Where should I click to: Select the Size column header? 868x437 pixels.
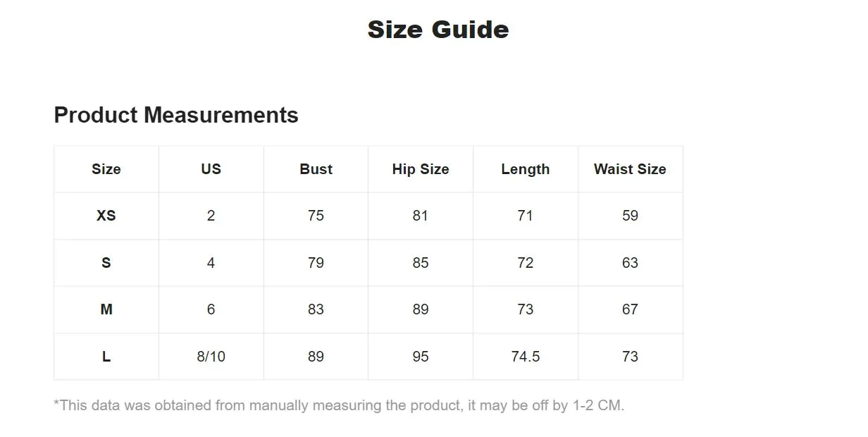coord(106,169)
